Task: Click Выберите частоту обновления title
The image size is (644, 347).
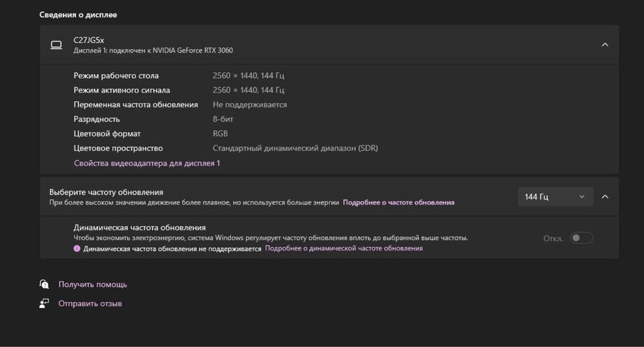Action: 106,192
